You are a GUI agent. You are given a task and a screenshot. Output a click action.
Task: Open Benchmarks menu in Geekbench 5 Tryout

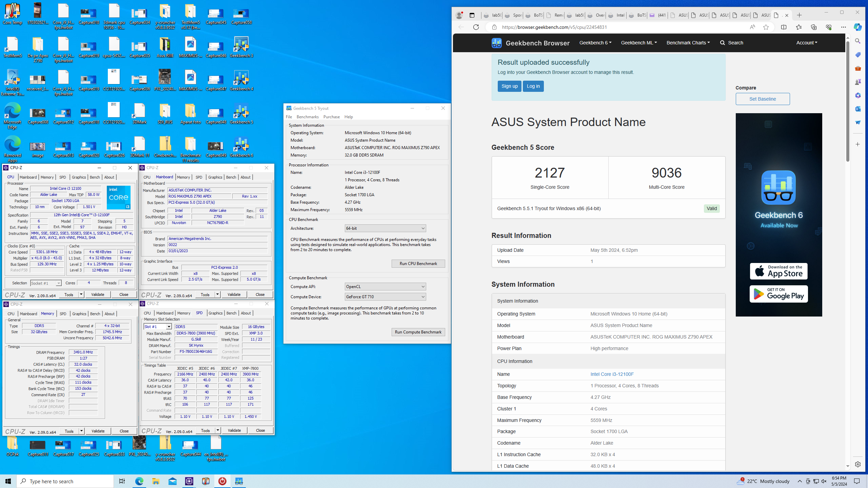(308, 117)
